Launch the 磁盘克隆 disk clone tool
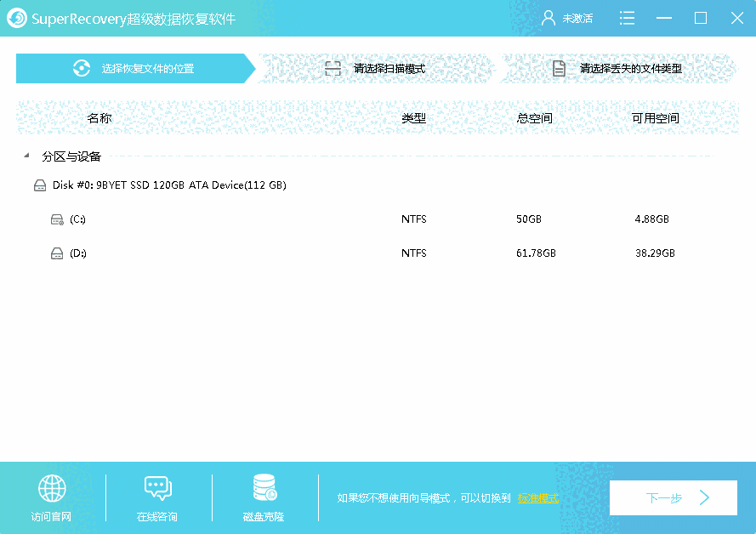The height and width of the screenshot is (534, 756). 263,488
